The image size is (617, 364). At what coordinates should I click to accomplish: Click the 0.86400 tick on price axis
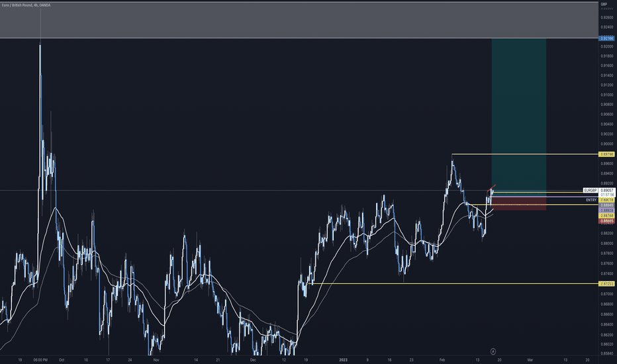(x=607, y=325)
